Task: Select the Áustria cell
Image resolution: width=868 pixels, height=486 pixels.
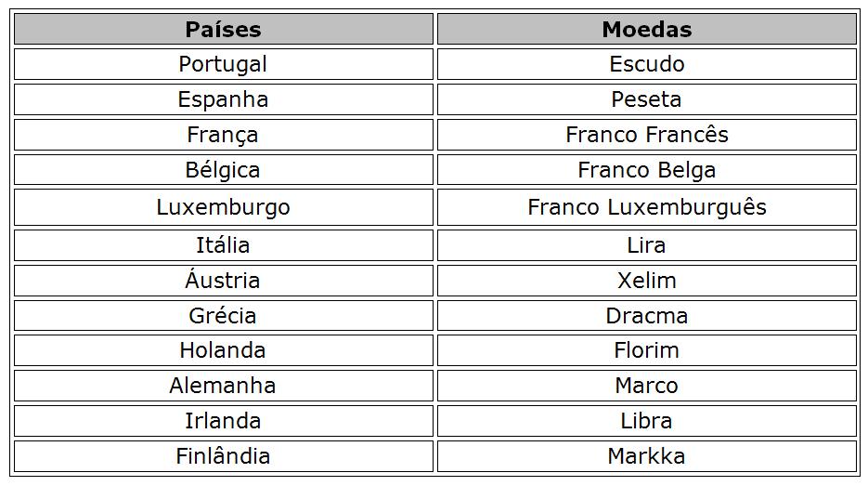Action: tap(223, 281)
